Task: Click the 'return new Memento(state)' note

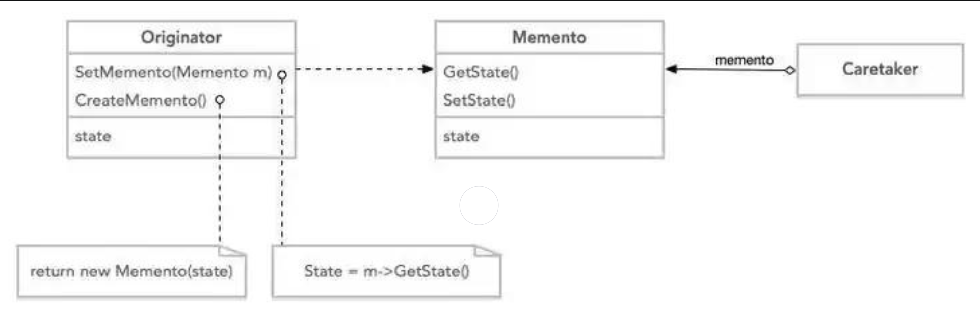Action: [x=131, y=271]
